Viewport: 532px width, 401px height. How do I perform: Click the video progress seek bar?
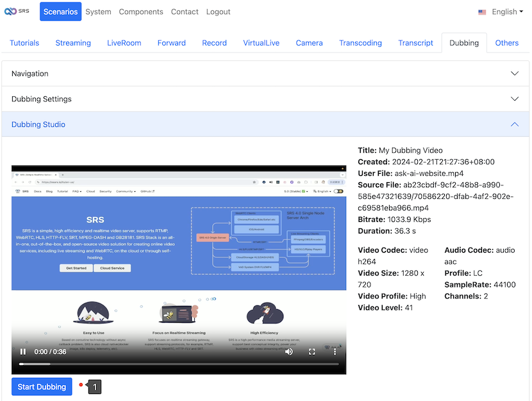179,364
